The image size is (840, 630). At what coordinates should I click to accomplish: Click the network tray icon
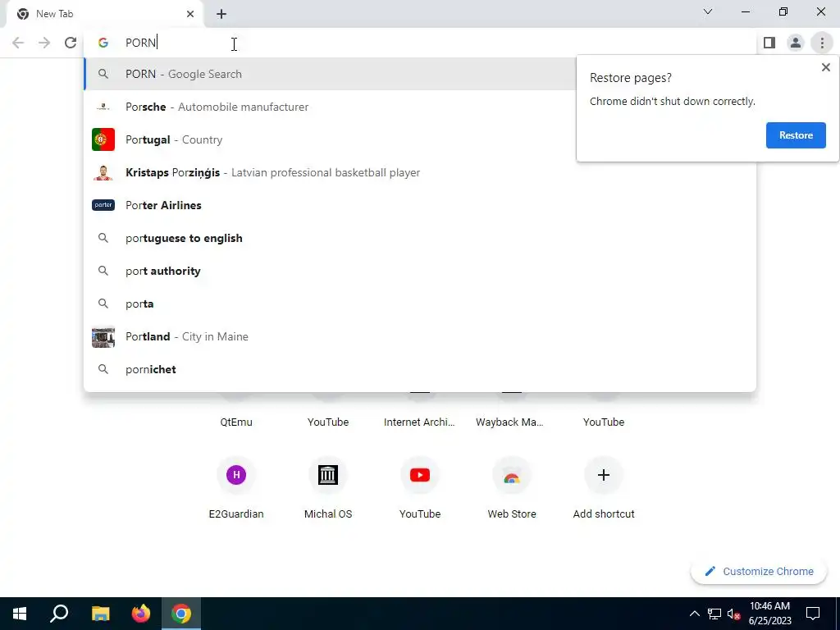(x=714, y=614)
